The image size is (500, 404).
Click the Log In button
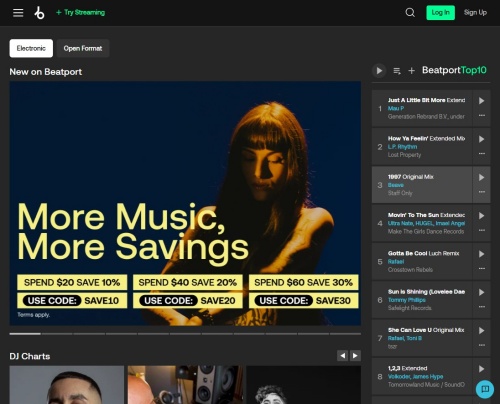click(x=440, y=13)
